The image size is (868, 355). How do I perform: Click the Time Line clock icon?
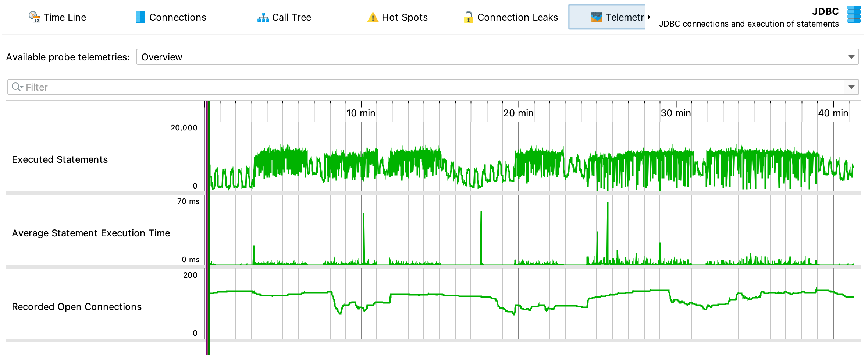tap(34, 17)
